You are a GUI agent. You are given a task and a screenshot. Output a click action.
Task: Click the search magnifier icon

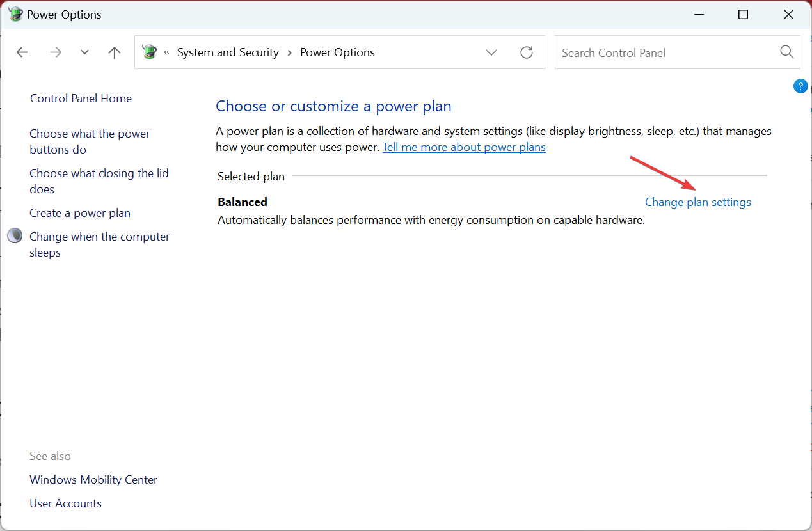[x=787, y=52]
